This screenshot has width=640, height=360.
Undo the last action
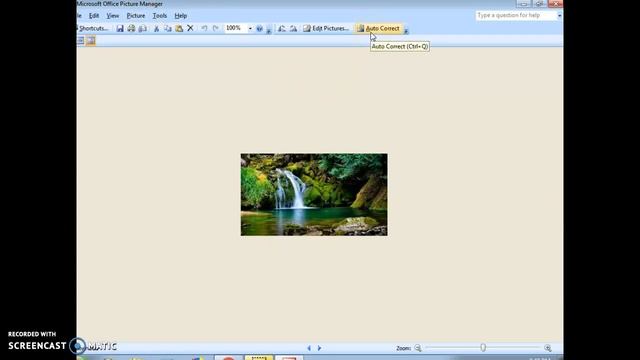pos(204,29)
